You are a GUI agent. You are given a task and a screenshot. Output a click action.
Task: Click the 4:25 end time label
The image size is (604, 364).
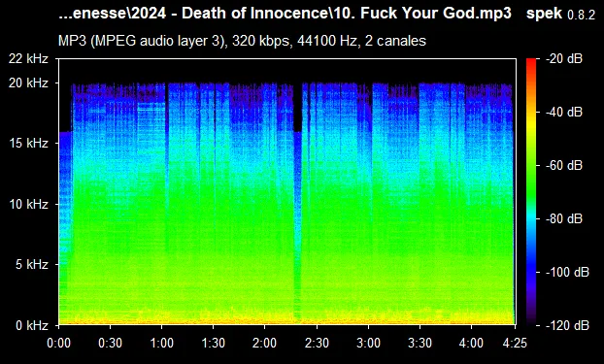pyautogui.click(x=515, y=343)
